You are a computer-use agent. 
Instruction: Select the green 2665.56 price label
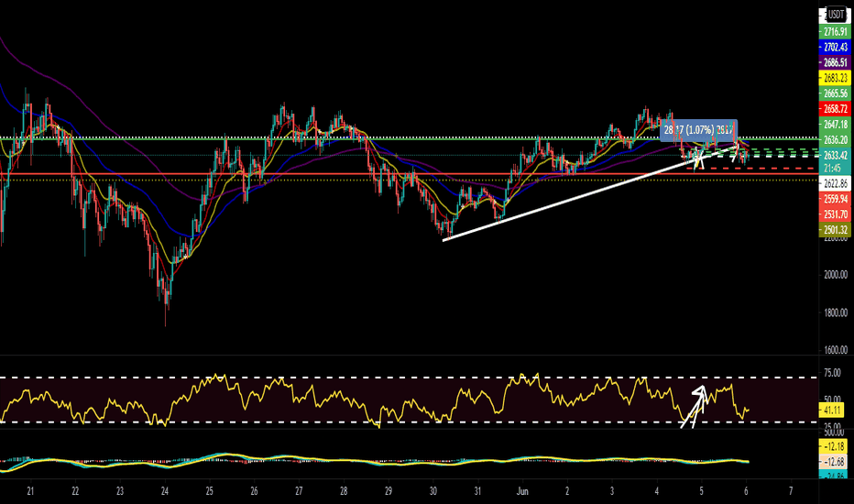coord(835,93)
